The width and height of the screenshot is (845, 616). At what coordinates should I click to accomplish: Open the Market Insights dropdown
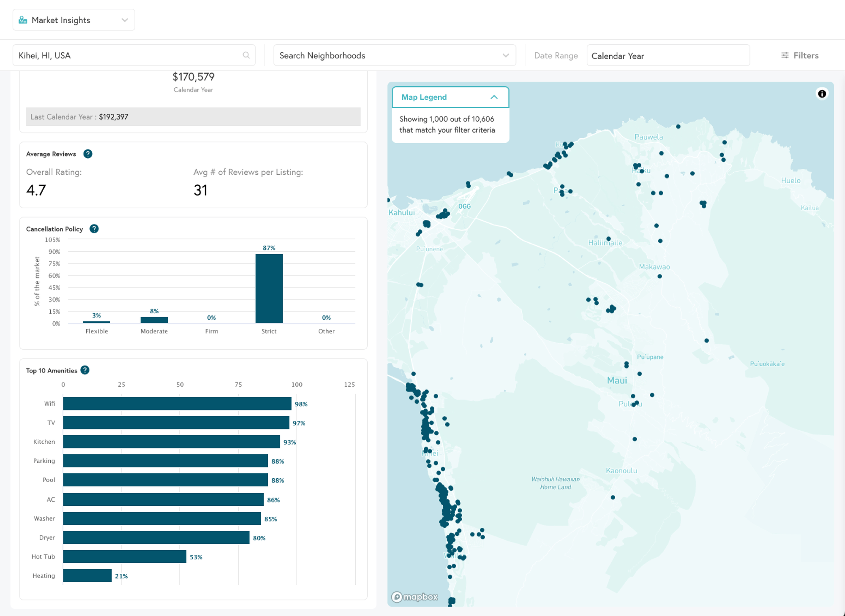point(124,19)
